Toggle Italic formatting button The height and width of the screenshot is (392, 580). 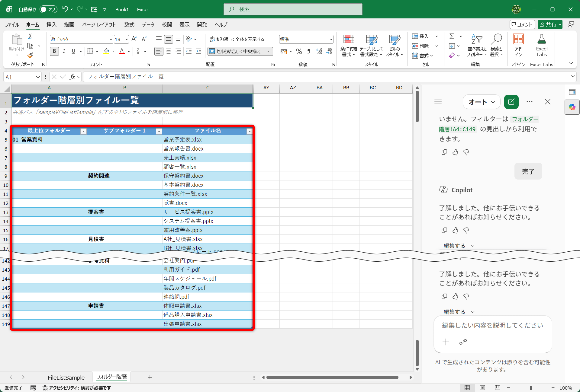(64, 51)
